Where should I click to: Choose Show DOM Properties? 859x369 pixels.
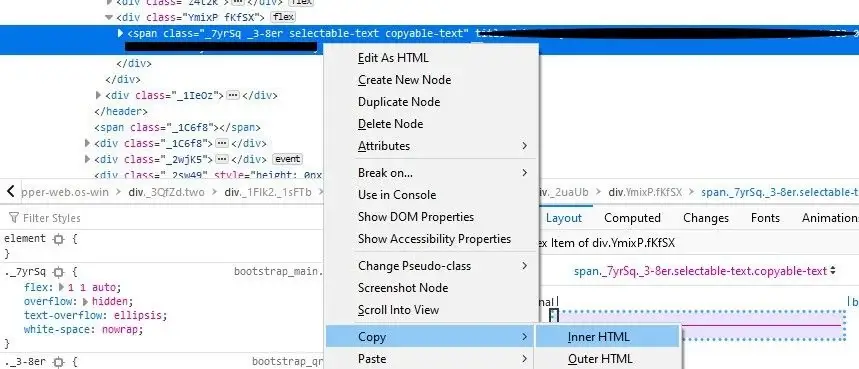(x=415, y=217)
